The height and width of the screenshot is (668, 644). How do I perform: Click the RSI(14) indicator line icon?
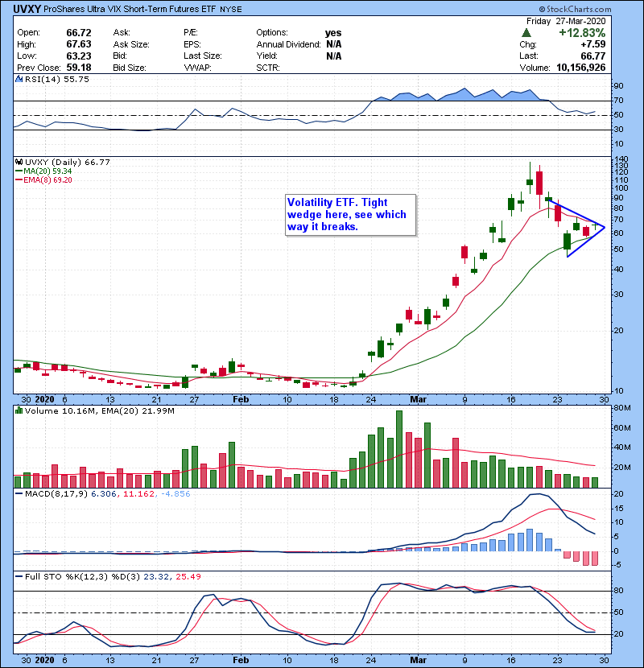[x=19, y=79]
